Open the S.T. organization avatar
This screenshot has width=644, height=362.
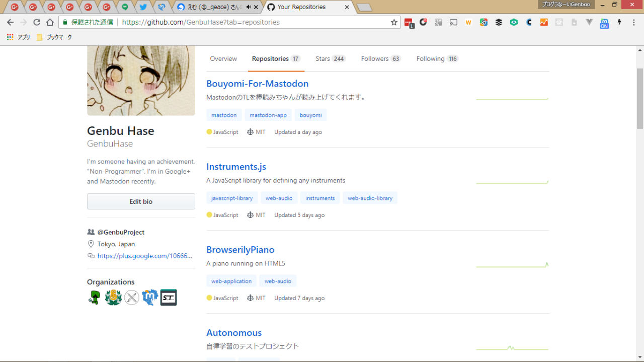[x=169, y=298]
